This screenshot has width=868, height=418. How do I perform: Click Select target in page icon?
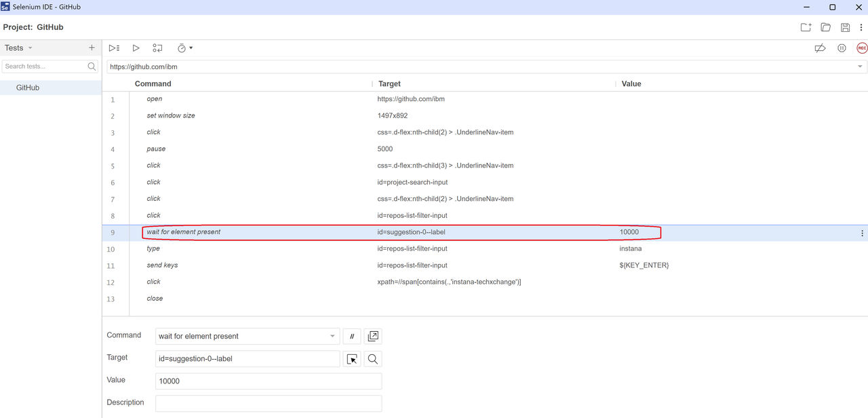[x=352, y=359]
